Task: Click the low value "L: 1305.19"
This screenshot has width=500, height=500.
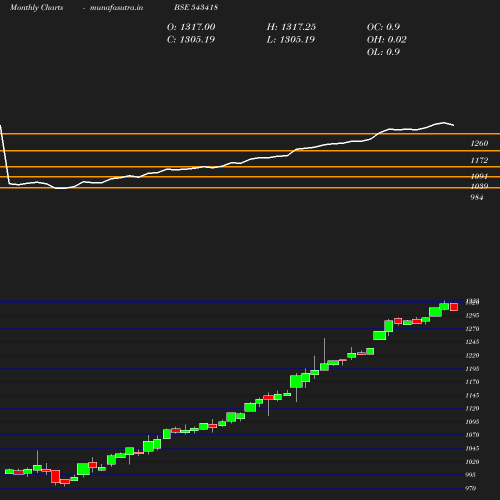Action: coord(291,40)
